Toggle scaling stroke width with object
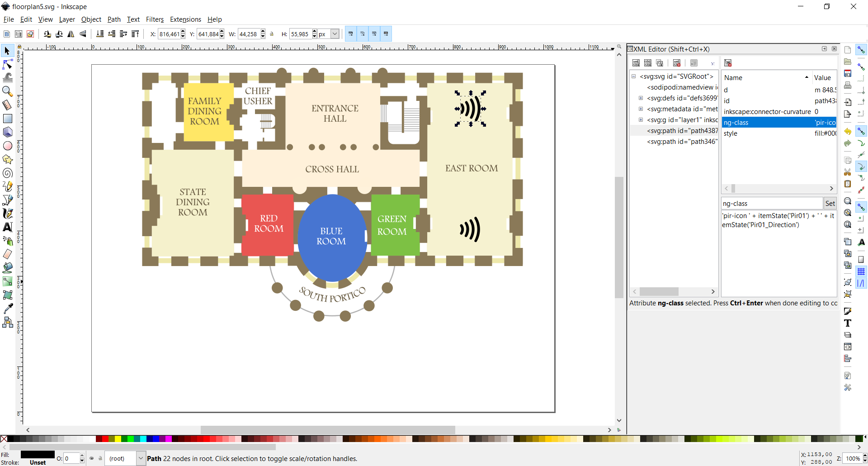 pos(351,34)
